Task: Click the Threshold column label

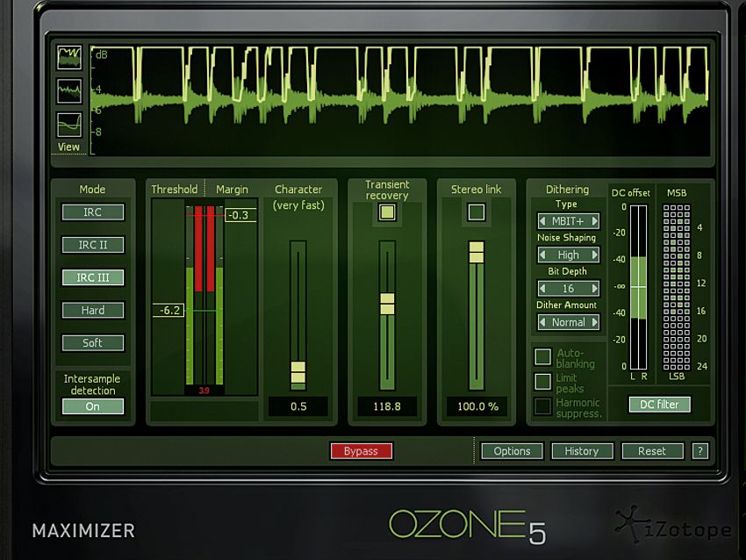Action: (x=174, y=190)
